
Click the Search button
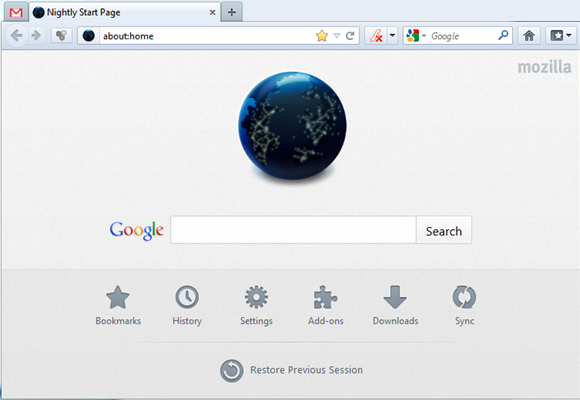tap(444, 230)
